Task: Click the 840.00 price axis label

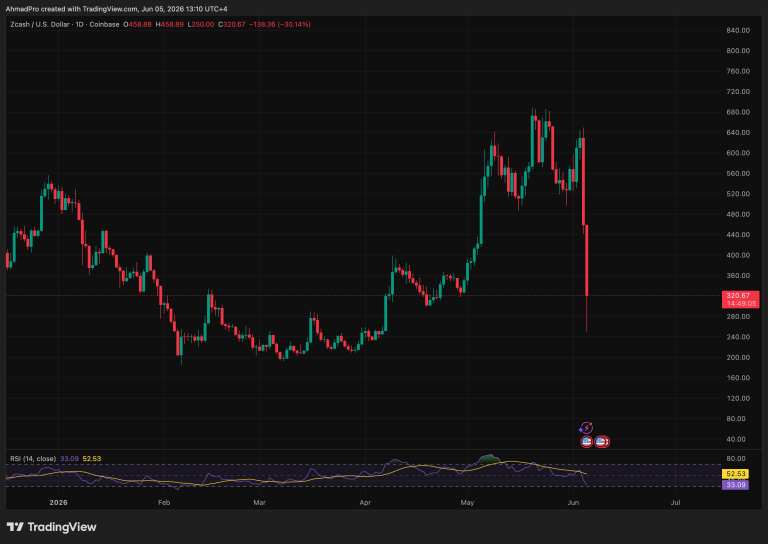Action: click(x=738, y=30)
